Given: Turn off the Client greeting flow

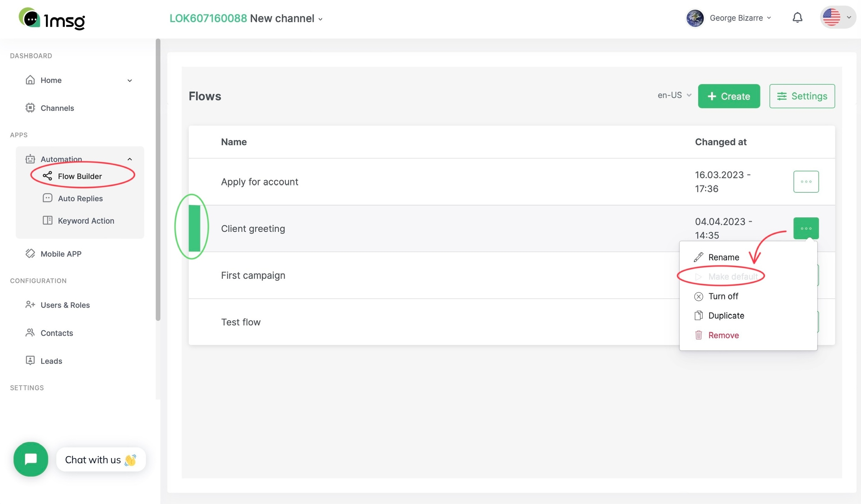Looking at the screenshot, I should pyautogui.click(x=723, y=296).
